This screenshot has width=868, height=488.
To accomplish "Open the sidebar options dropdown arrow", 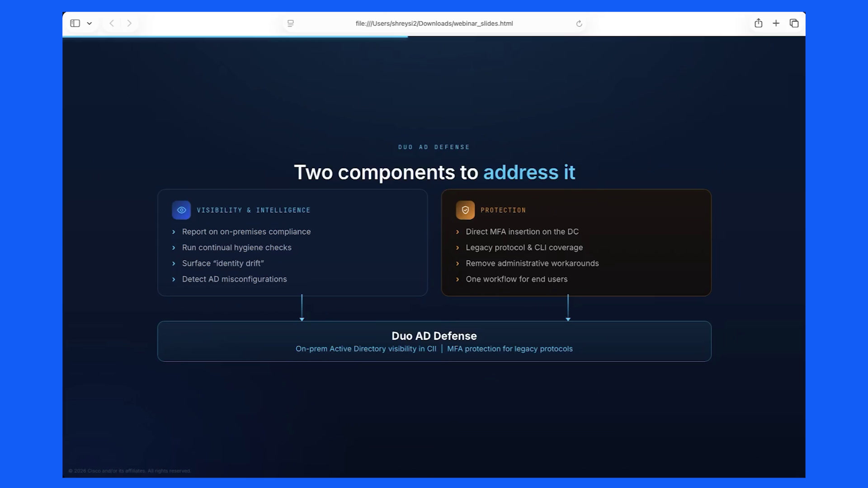I will coord(90,23).
